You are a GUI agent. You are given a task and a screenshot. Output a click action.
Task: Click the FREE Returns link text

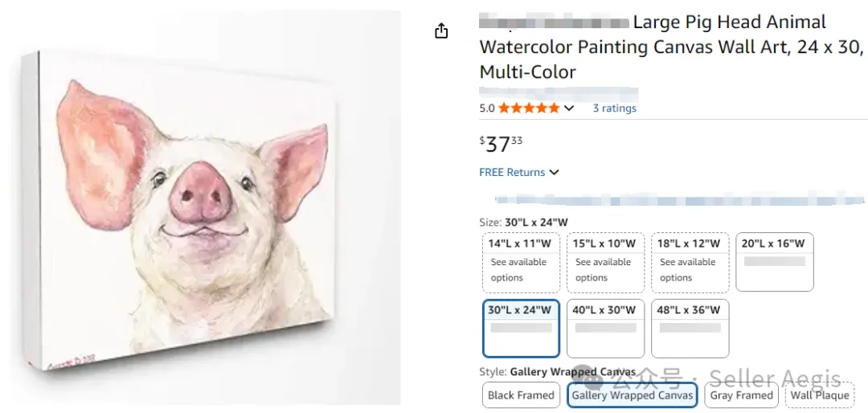pos(512,173)
